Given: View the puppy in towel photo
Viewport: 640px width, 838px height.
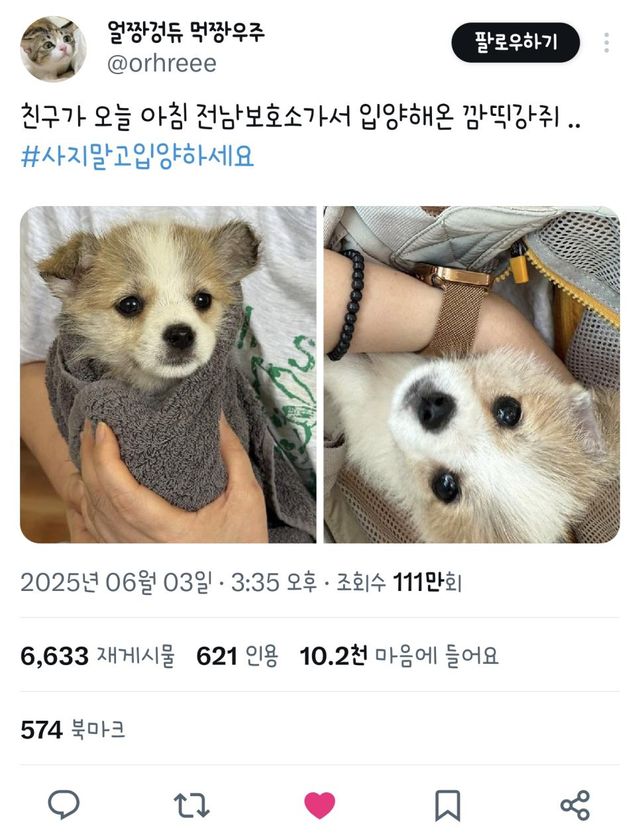Looking at the screenshot, I should [168, 374].
